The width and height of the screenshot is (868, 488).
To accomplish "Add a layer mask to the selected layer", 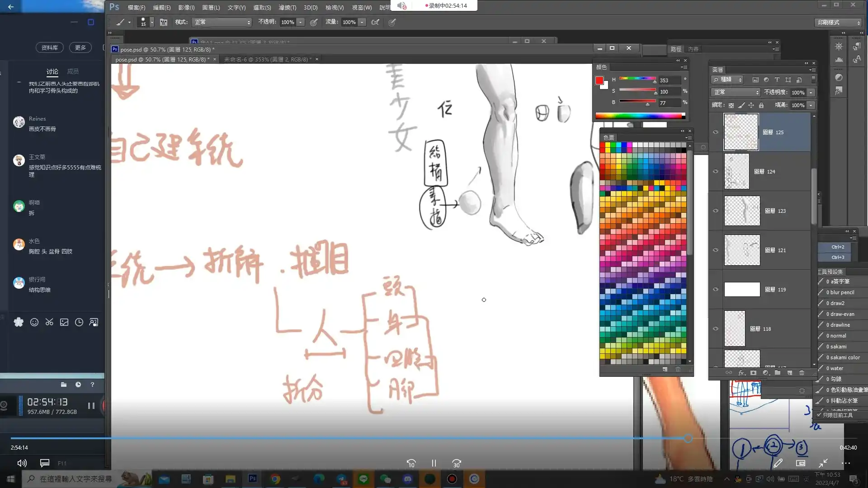I will tap(753, 373).
